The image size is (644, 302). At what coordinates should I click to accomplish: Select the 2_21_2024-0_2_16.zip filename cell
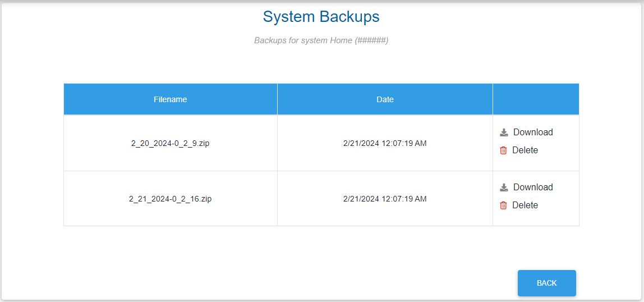170,199
